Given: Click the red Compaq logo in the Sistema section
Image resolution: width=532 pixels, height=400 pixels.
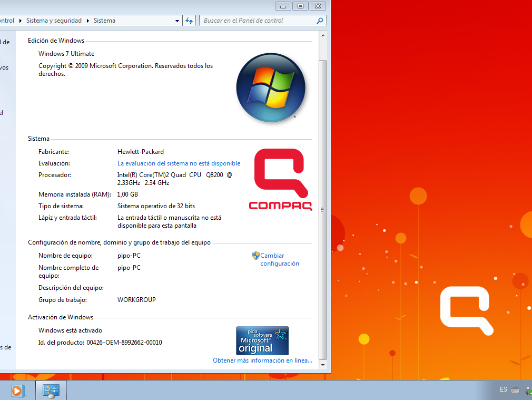Looking at the screenshot, I should point(281,179).
